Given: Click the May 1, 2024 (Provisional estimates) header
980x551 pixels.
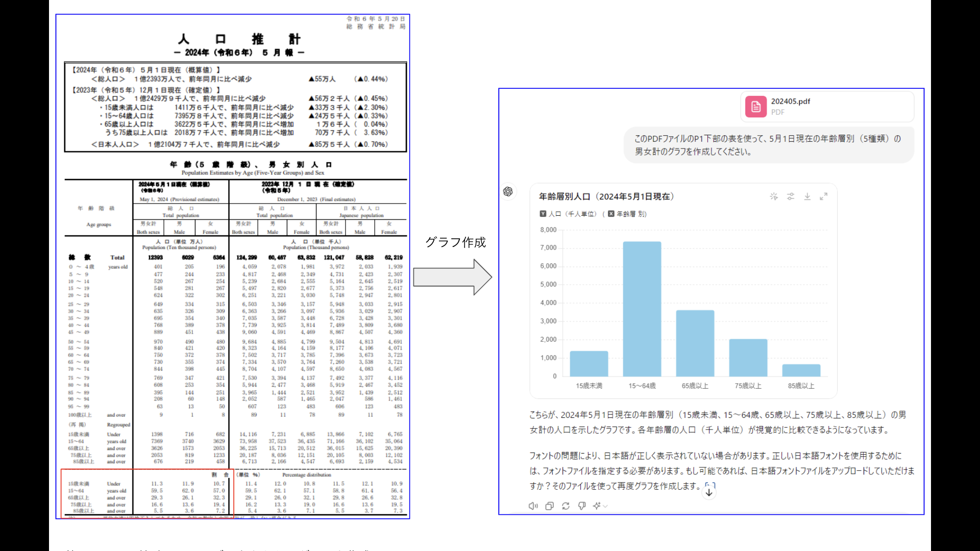Looking at the screenshot, I should click(x=179, y=199).
